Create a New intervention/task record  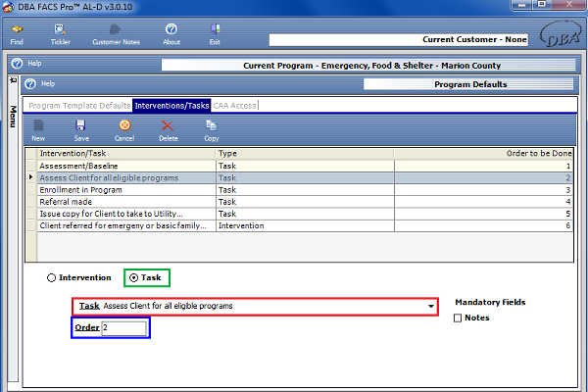(38, 130)
